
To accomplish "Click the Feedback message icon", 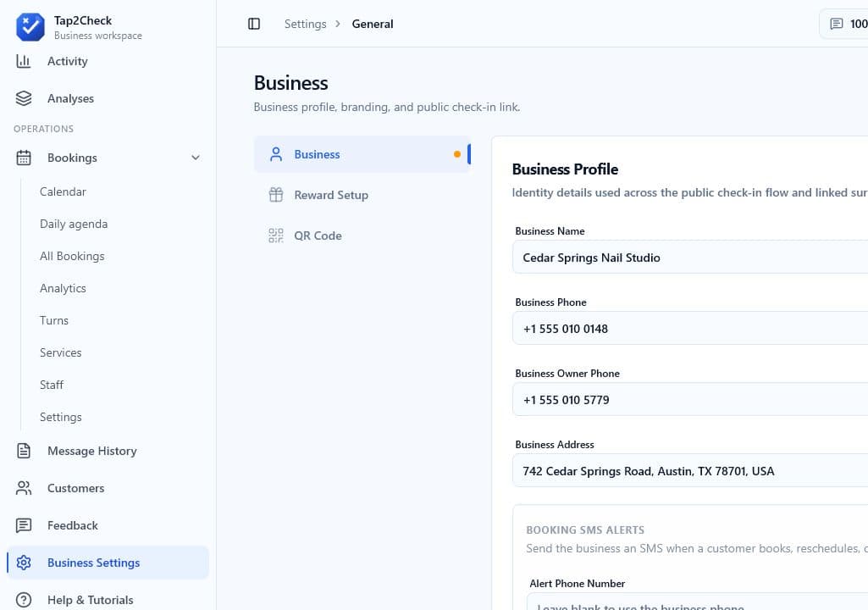I will [x=23, y=524].
